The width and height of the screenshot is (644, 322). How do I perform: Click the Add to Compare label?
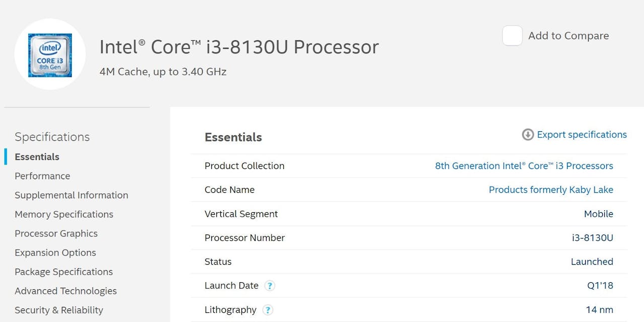569,36
